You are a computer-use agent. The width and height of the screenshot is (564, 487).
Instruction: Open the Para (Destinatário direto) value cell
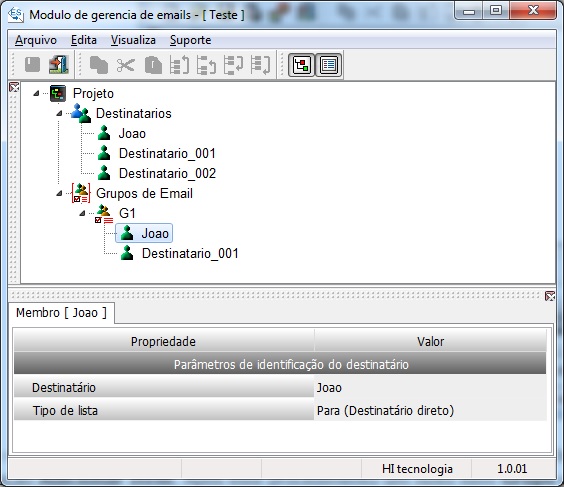click(430, 410)
